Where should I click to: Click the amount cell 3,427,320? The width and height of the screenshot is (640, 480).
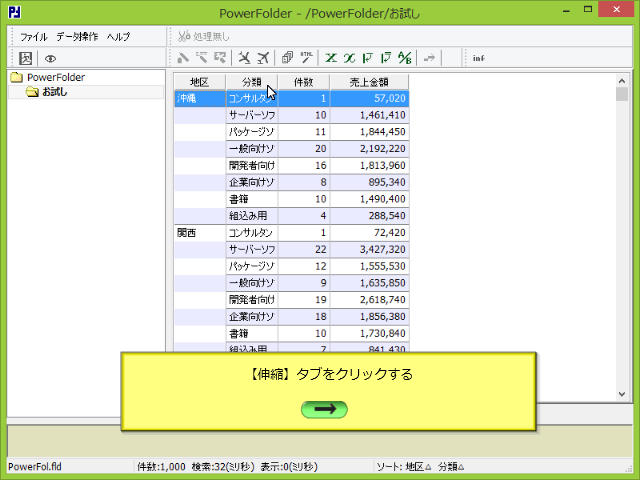(x=369, y=249)
